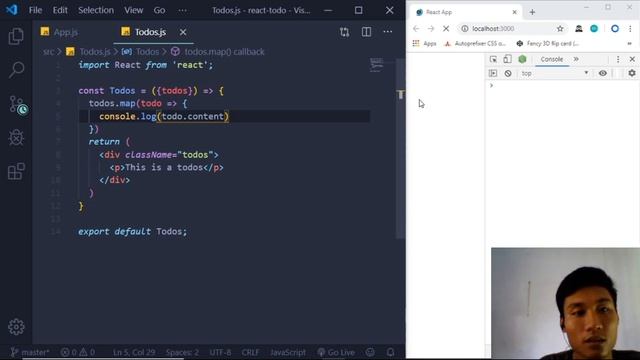The height and width of the screenshot is (360, 640).
Task: Close the React App browser tab
Action: pyautogui.click(x=514, y=12)
